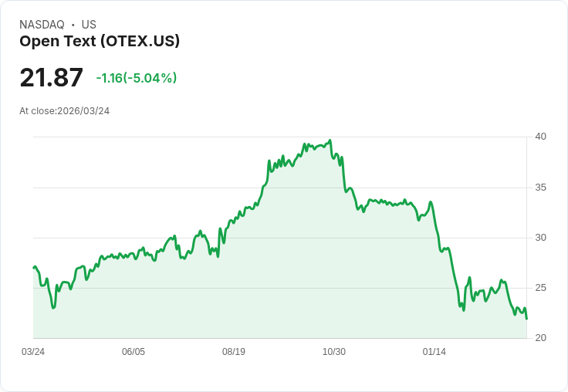
Task: Click the 10/30 x-axis date label
Action: coord(334,352)
